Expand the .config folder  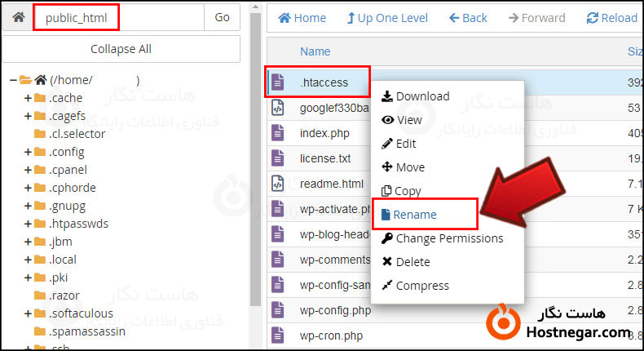[x=28, y=152]
